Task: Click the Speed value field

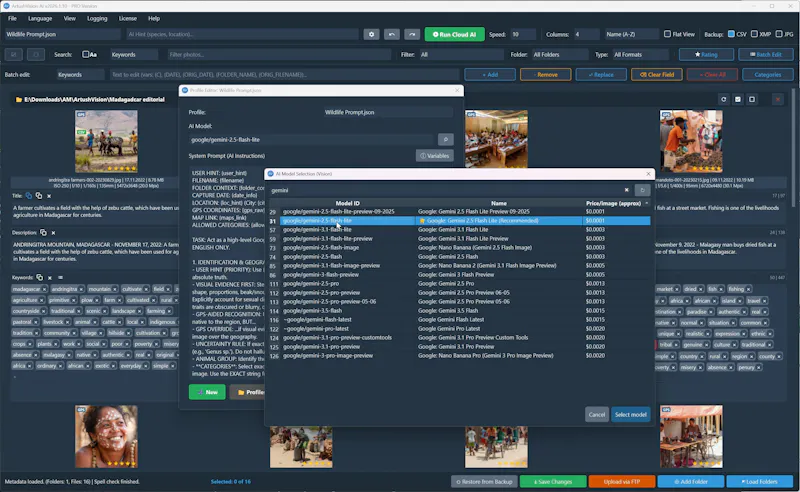Action: coord(522,34)
